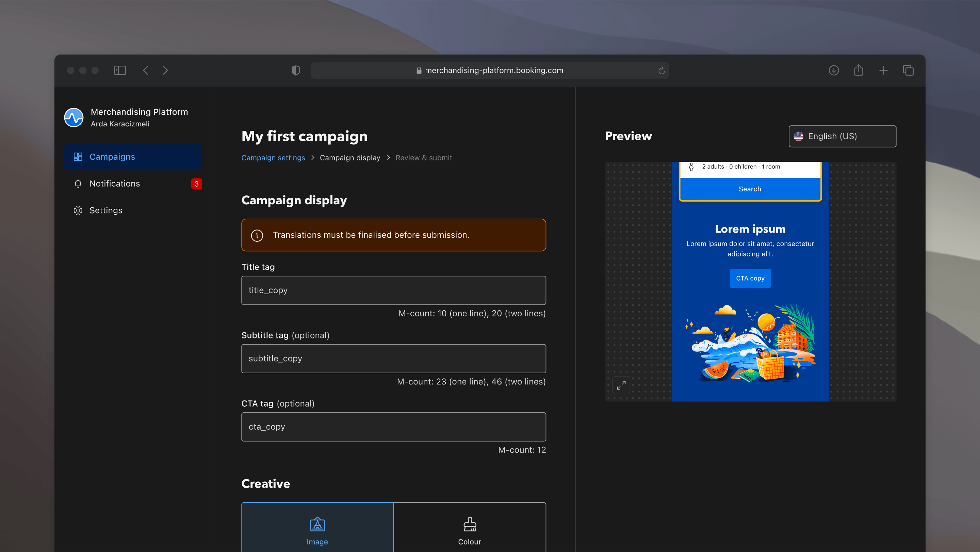Screen dimensions: 980x552
Task: Click the Creative section heading
Action: (x=265, y=484)
